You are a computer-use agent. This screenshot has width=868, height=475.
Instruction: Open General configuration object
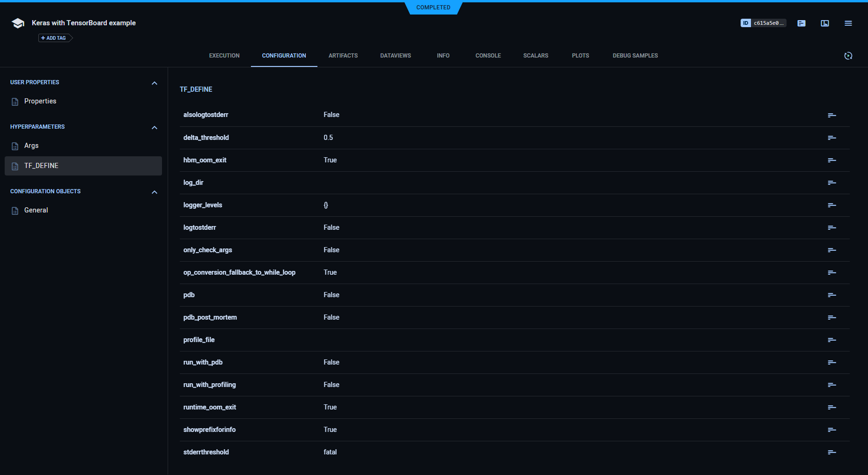pyautogui.click(x=36, y=211)
